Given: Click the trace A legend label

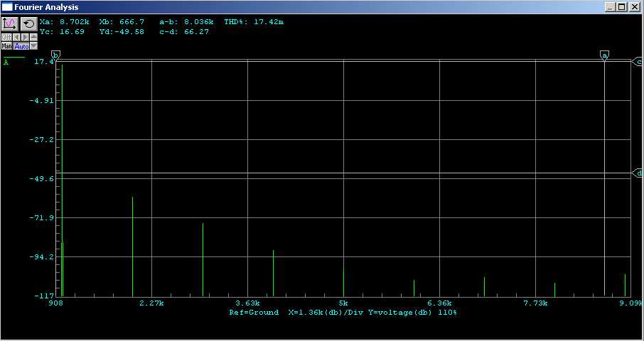Looking at the screenshot, I should pyautogui.click(x=6, y=63).
